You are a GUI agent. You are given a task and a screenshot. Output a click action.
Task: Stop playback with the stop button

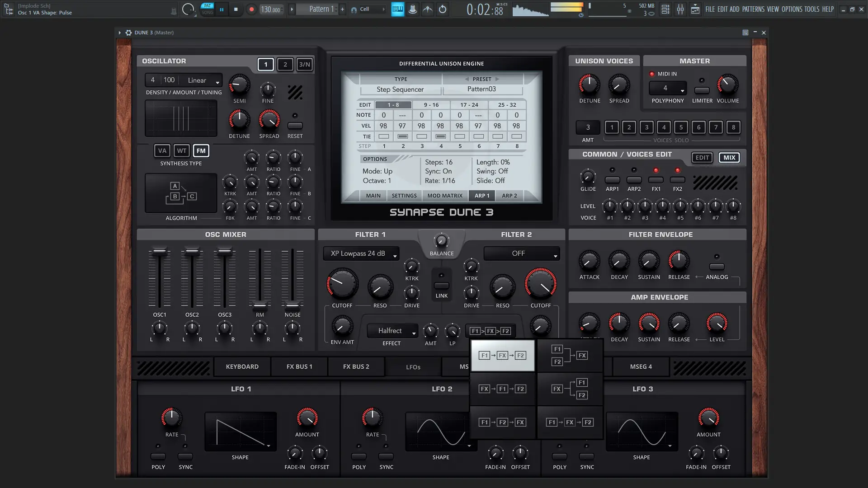pos(236,9)
